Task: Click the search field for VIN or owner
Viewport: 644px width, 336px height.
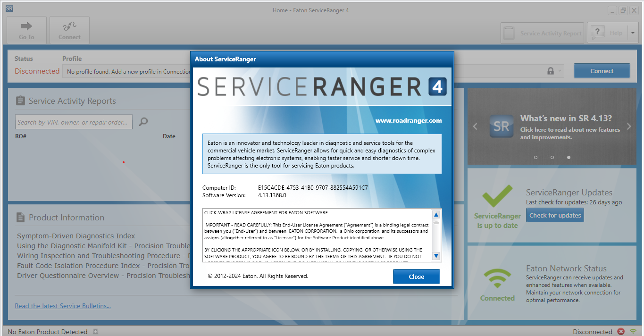Action: [74, 122]
